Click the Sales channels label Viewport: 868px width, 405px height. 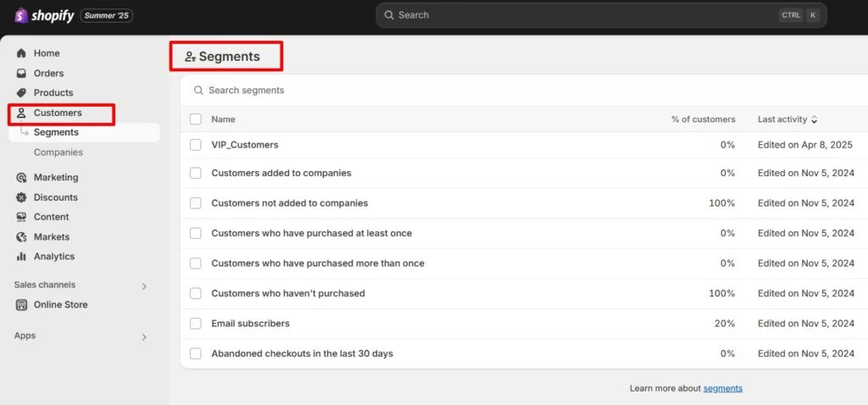coord(45,285)
